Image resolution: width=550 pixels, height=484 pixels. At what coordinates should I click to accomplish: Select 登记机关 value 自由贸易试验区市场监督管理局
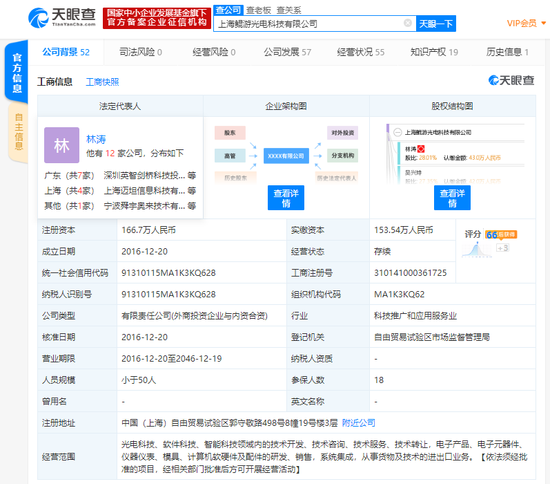[x=432, y=337]
